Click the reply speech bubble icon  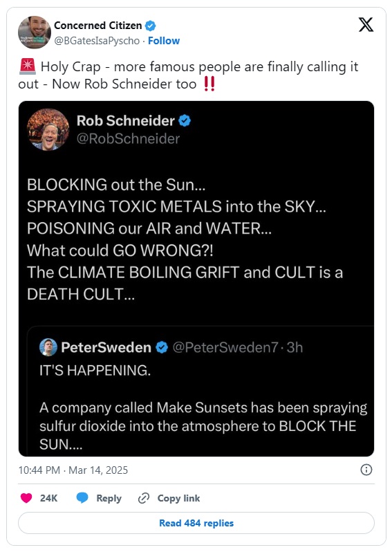click(x=82, y=498)
